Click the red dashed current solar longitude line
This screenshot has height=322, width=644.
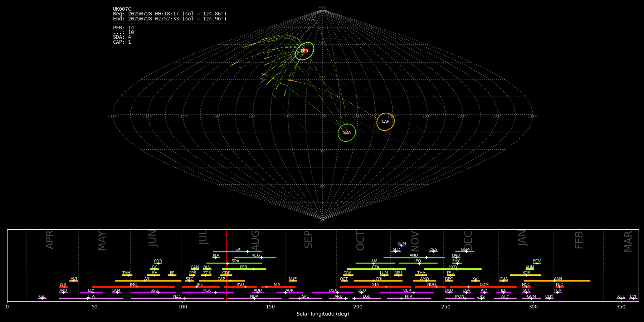pos(226,265)
